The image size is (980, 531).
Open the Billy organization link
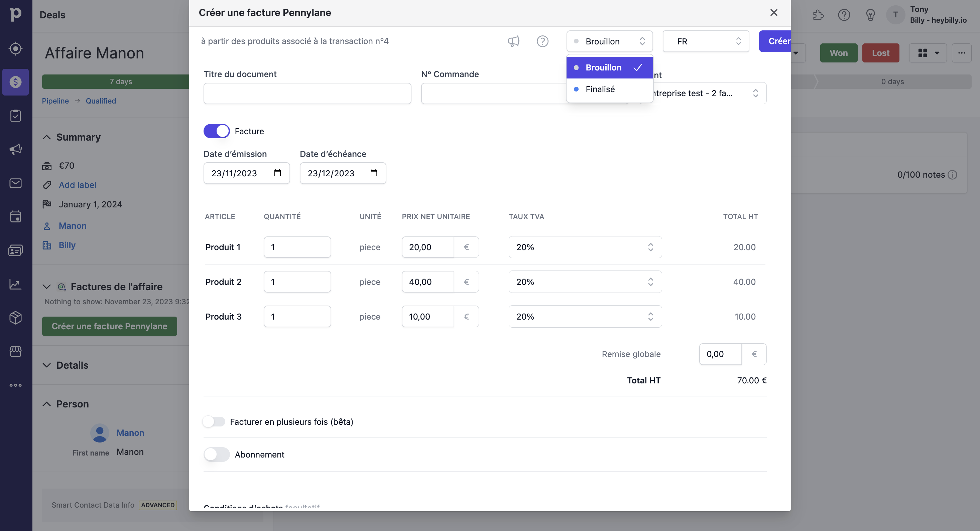click(x=67, y=245)
